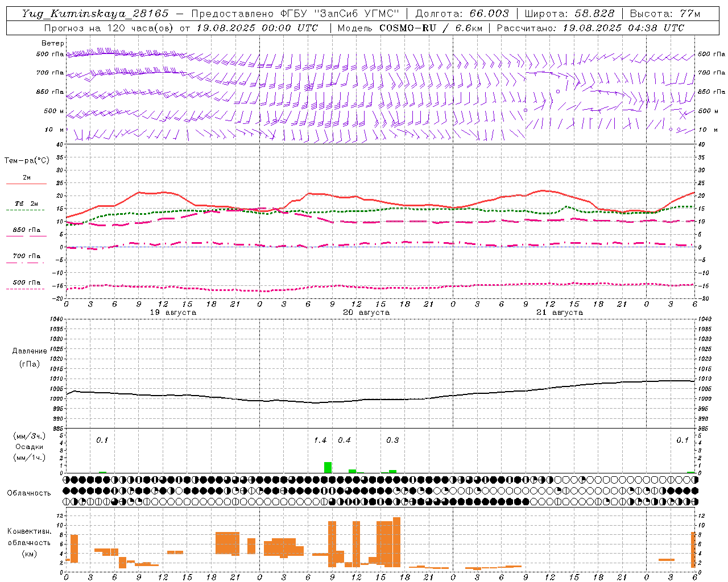Click the 500 м label on left wind axis
The width and height of the screenshot is (728, 582).
pyautogui.click(x=54, y=111)
